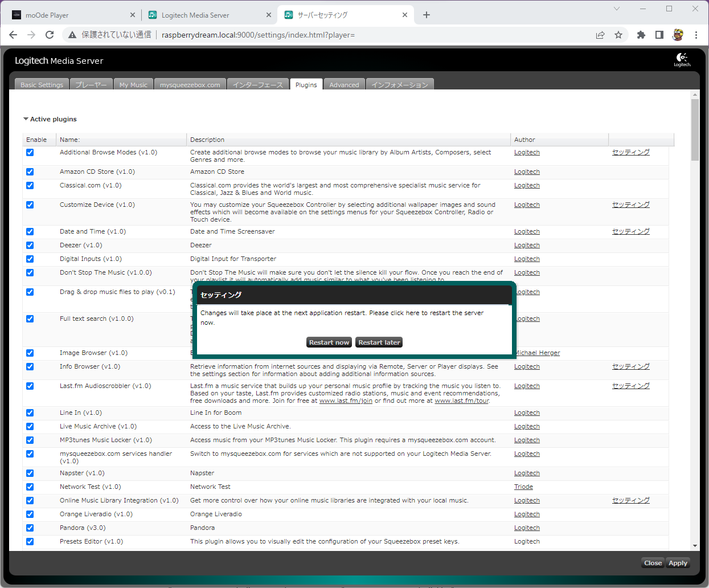Uncheck the Amazon CD Store plugin
The width and height of the screenshot is (709, 588).
click(30, 171)
